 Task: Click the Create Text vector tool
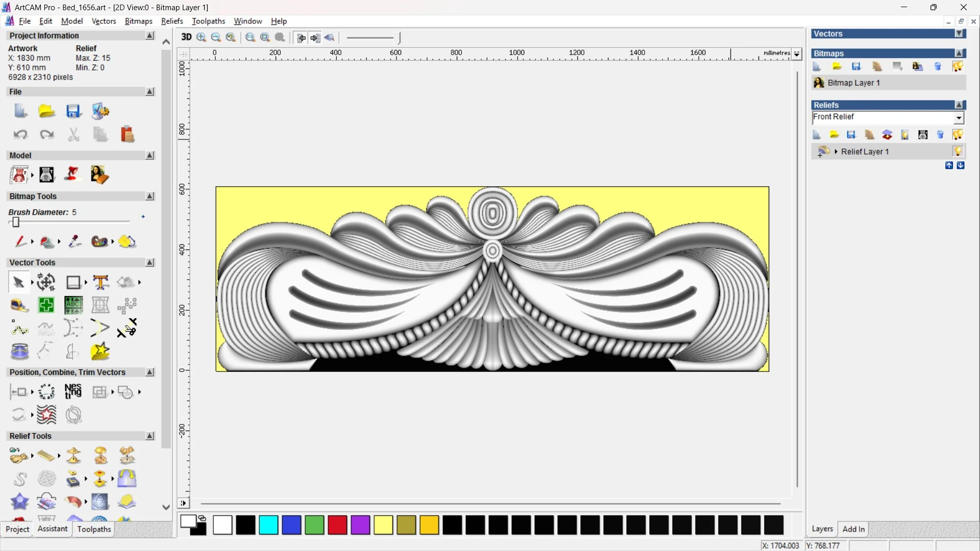(x=101, y=282)
